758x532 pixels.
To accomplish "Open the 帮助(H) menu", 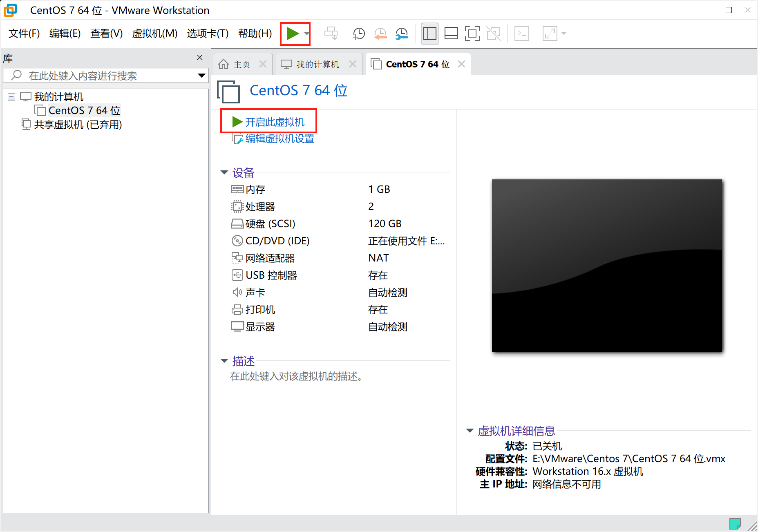I will coord(255,34).
